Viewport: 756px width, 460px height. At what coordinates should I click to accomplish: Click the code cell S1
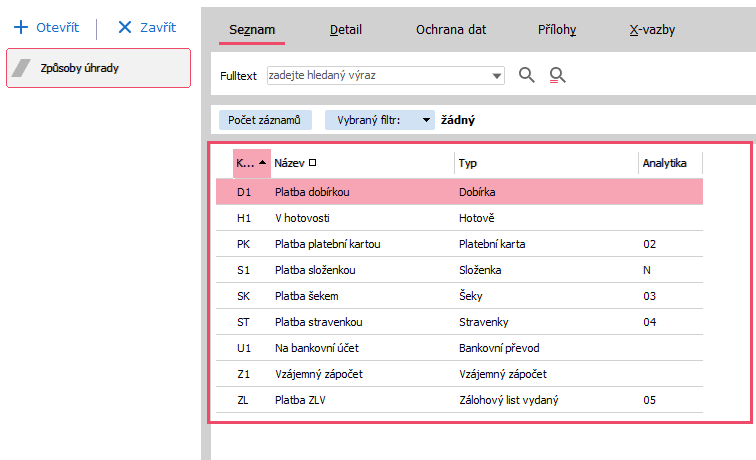(243, 270)
